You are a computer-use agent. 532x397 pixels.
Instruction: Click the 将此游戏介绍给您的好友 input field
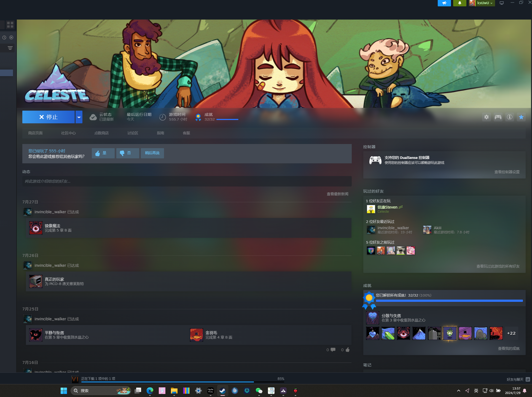(x=187, y=181)
